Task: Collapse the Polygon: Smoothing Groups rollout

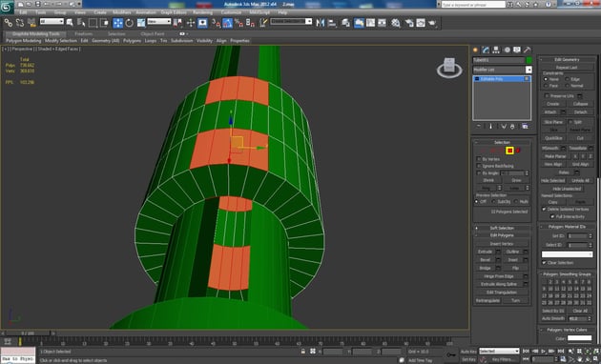Action: [567, 274]
